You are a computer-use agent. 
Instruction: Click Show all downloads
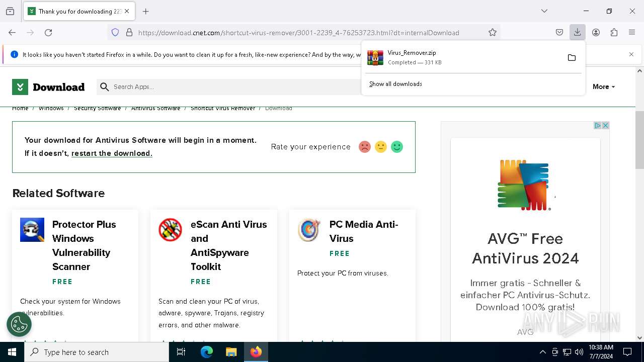click(395, 84)
